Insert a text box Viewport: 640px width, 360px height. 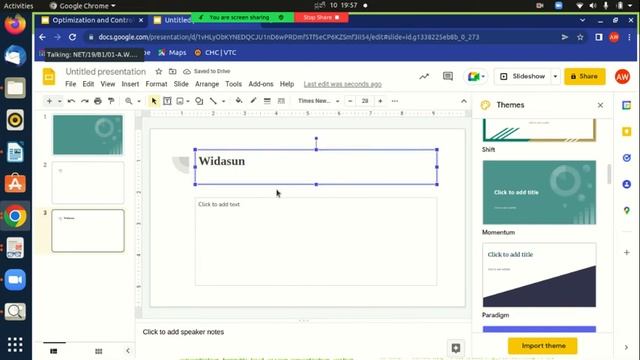click(x=167, y=101)
